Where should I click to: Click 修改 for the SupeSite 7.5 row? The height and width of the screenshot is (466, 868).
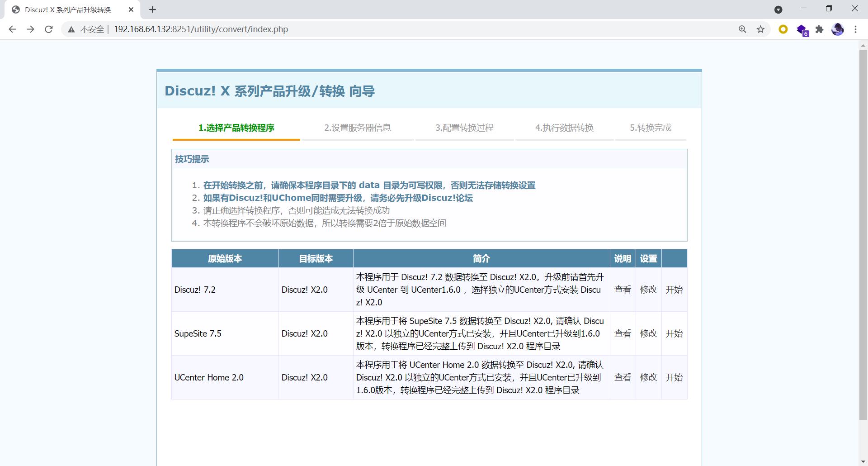648,333
